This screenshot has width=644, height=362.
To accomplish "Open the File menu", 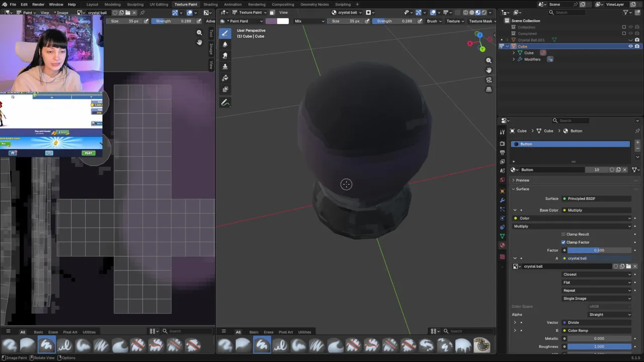I will pyautogui.click(x=13, y=5).
